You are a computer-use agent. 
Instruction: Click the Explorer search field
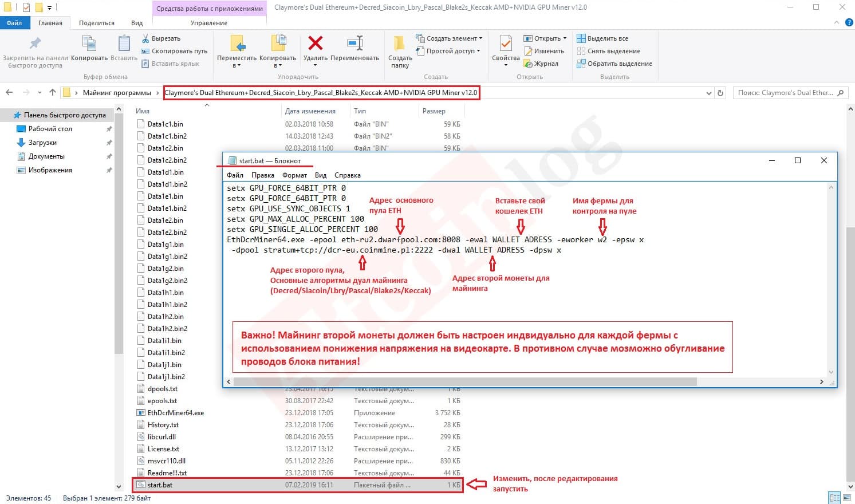pyautogui.click(x=790, y=93)
